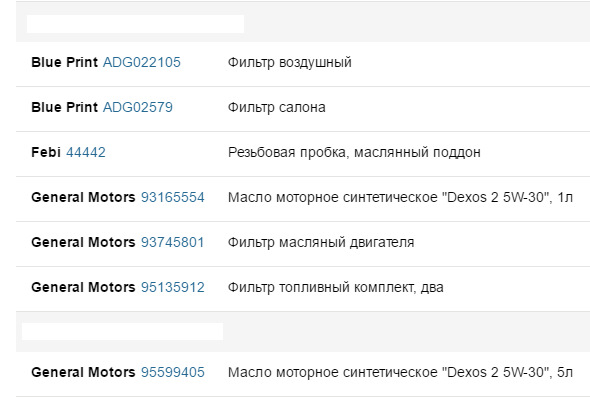Open General Motors part 93745801
This screenshot has width=590, height=397.
[x=172, y=242]
